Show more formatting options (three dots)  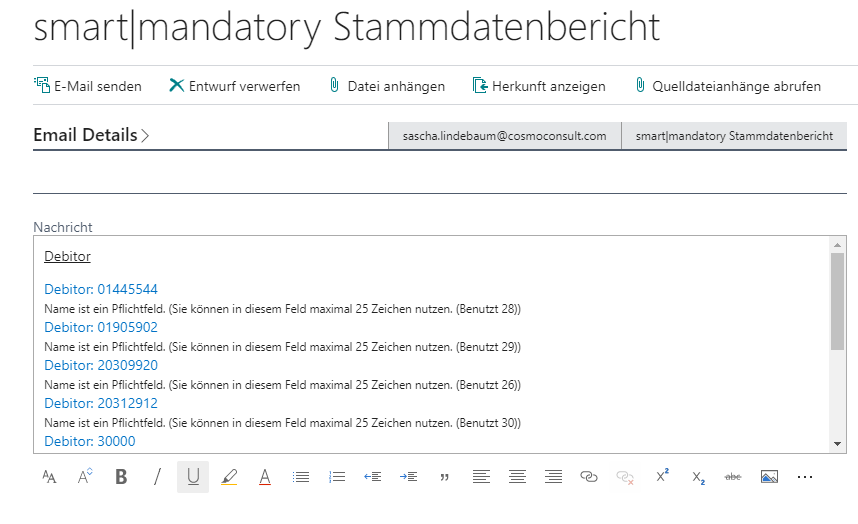(x=805, y=477)
